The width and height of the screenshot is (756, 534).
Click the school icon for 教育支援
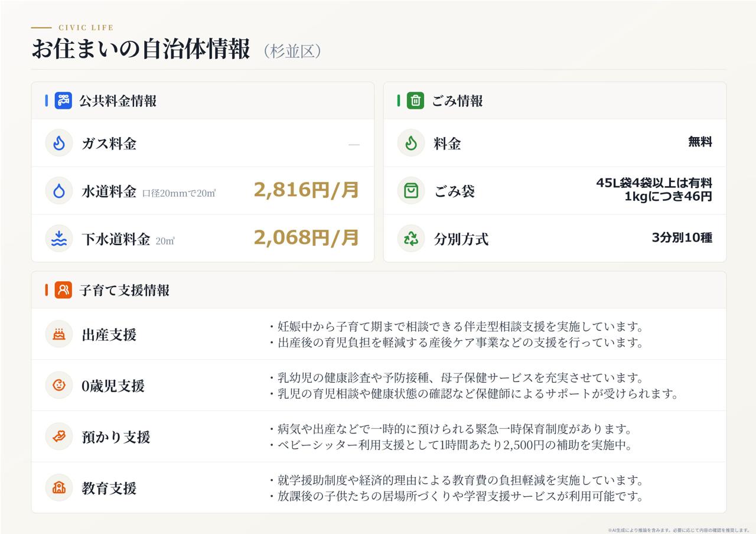click(x=59, y=488)
